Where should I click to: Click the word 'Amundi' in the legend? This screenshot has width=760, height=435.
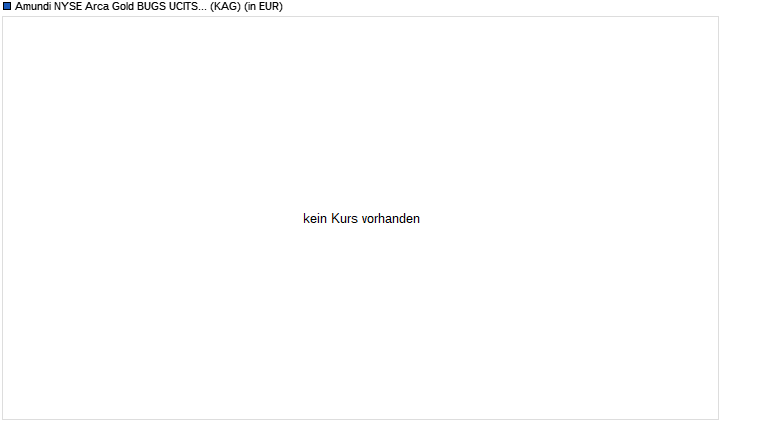click(x=33, y=6)
